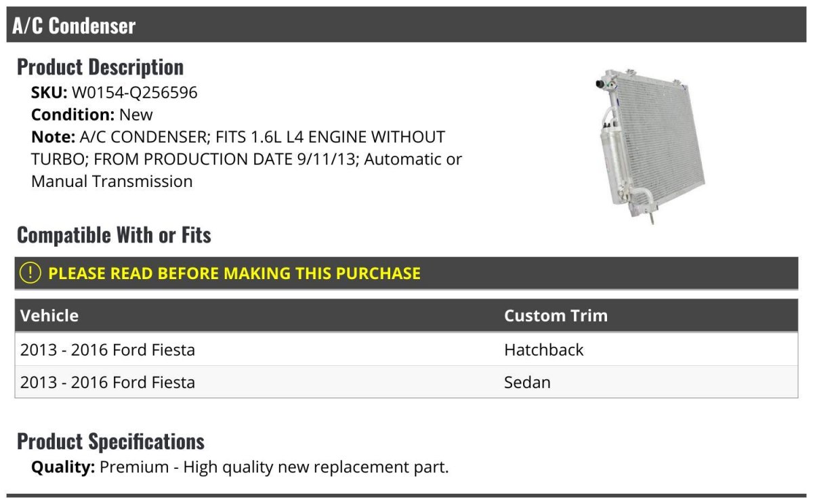Image resolution: width=813 pixels, height=504 pixels.
Task: Click the bold SKU label
Action: pos(49,92)
